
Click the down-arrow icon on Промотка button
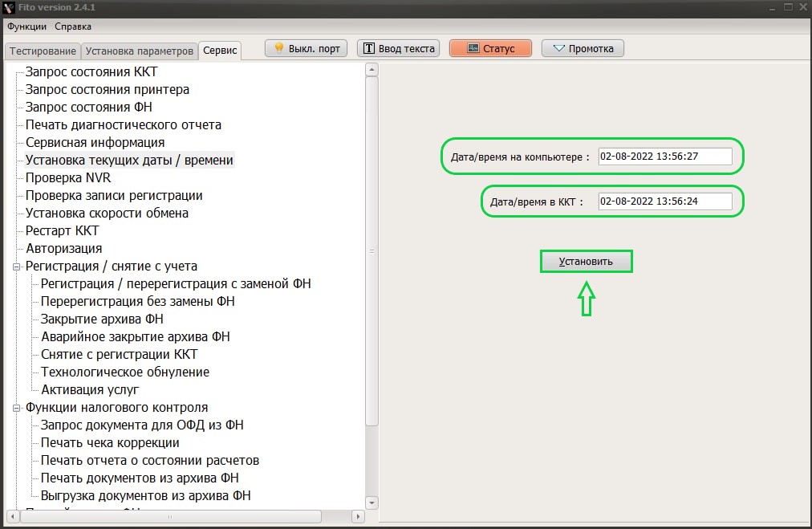pyautogui.click(x=558, y=48)
